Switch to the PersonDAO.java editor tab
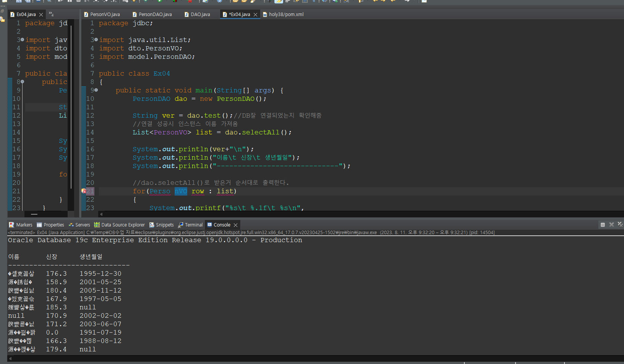 152,15
